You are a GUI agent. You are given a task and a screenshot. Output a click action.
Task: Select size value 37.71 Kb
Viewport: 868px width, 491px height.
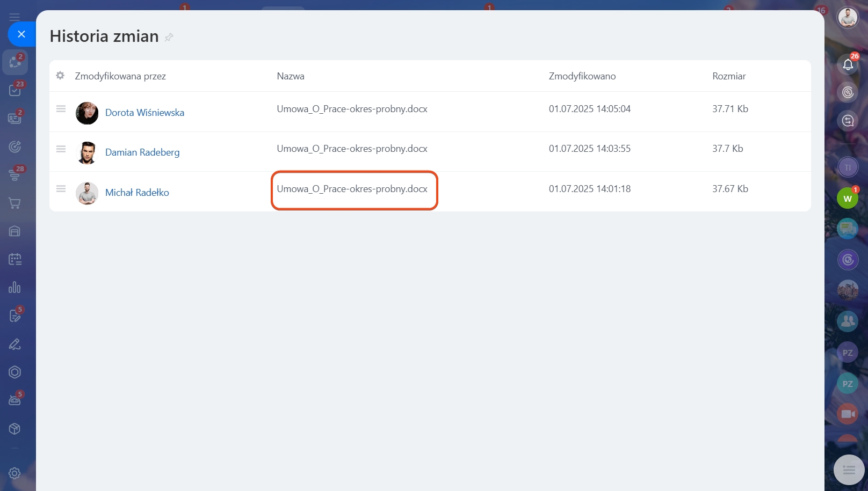click(x=730, y=109)
